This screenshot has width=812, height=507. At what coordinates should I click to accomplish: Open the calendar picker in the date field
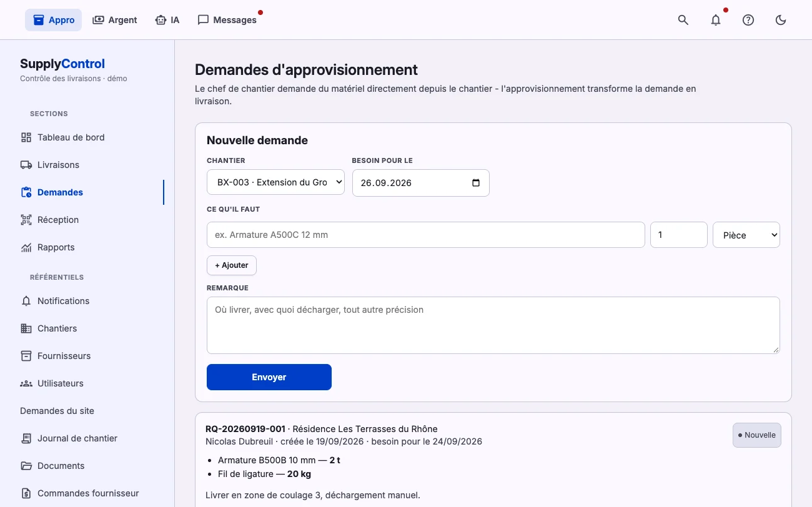tap(476, 183)
